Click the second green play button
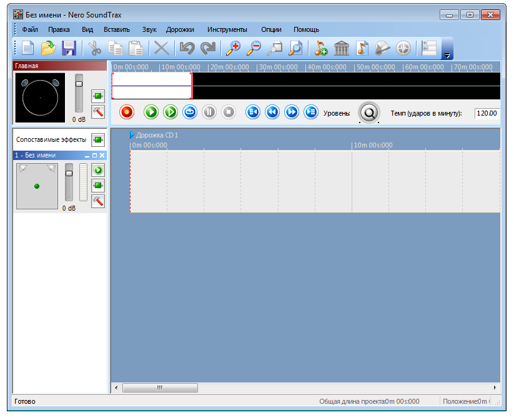The image size is (514, 420). [170, 112]
